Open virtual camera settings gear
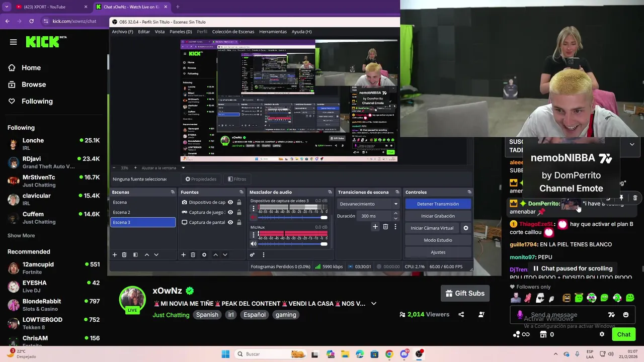This screenshot has width=644, height=362. [466, 228]
